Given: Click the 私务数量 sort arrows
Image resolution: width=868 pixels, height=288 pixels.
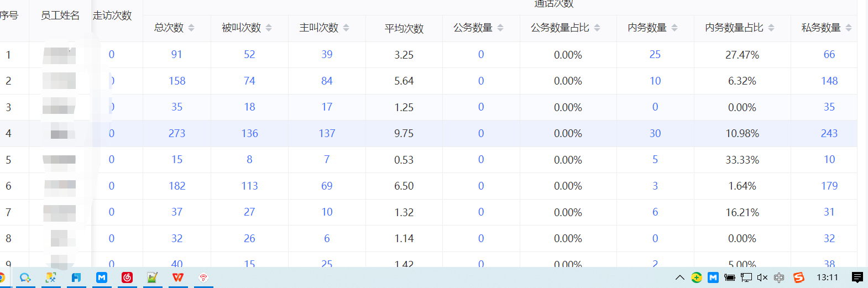Looking at the screenshot, I should (x=849, y=28).
